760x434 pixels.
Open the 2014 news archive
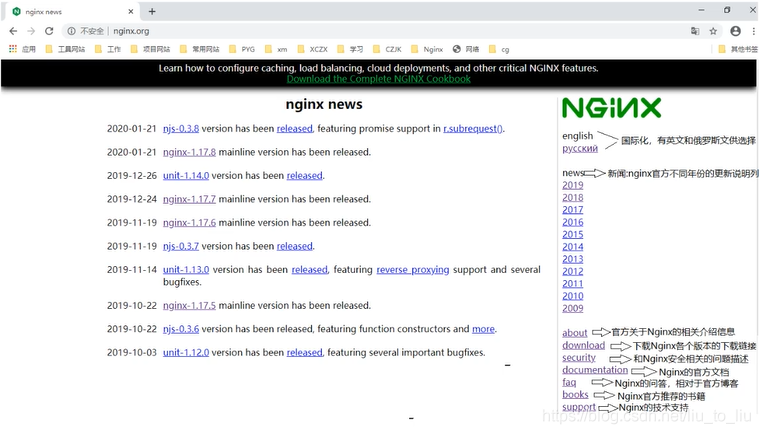(x=573, y=247)
